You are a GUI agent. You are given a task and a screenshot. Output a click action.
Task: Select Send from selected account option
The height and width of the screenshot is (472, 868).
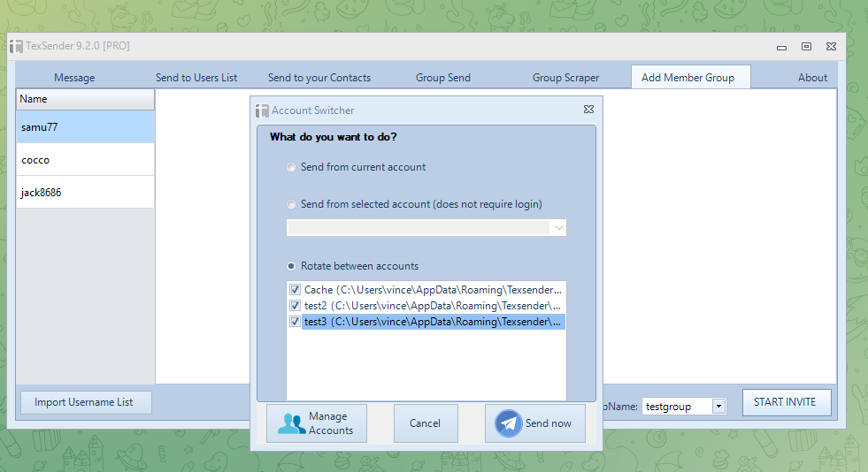pyautogui.click(x=291, y=204)
